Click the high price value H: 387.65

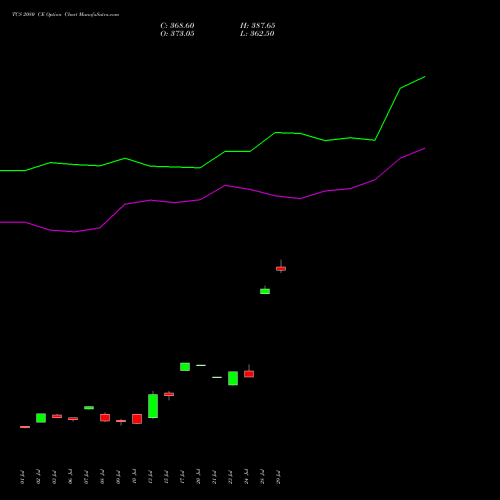tap(257, 26)
